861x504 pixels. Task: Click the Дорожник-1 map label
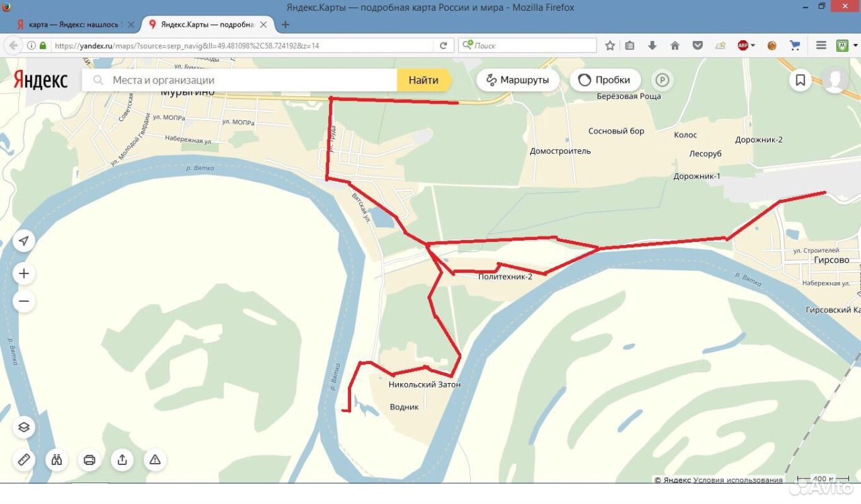[x=697, y=176]
